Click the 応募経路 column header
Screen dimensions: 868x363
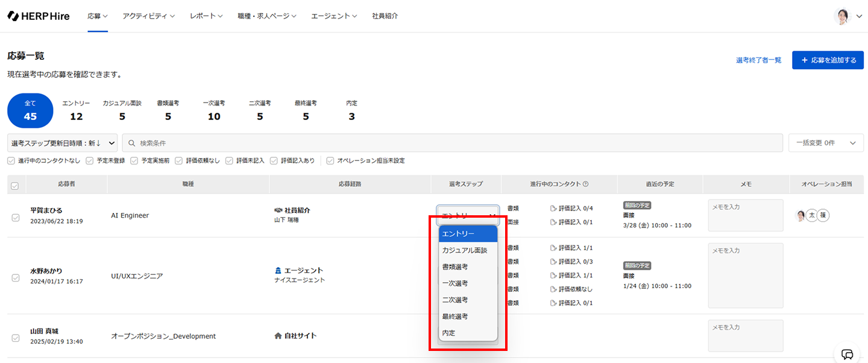click(x=350, y=184)
